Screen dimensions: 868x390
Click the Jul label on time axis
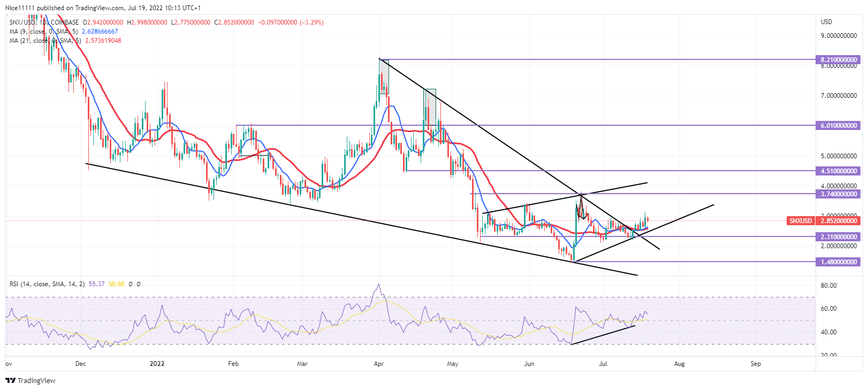pyautogui.click(x=603, y=364)
